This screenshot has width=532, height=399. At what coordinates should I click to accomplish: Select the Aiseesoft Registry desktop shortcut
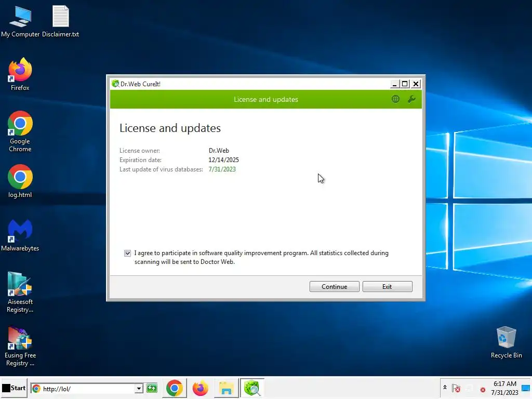(x=20, y=292)
